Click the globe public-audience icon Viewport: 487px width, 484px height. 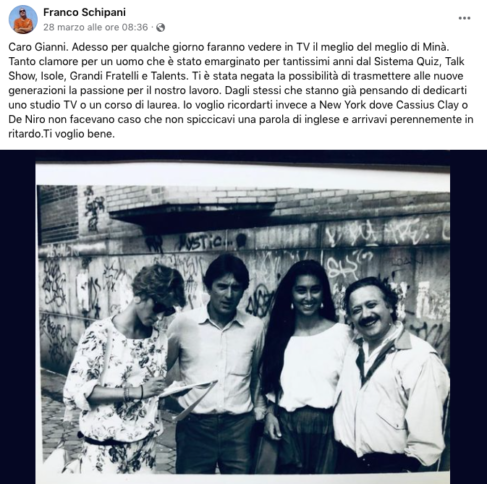(161, 27)
